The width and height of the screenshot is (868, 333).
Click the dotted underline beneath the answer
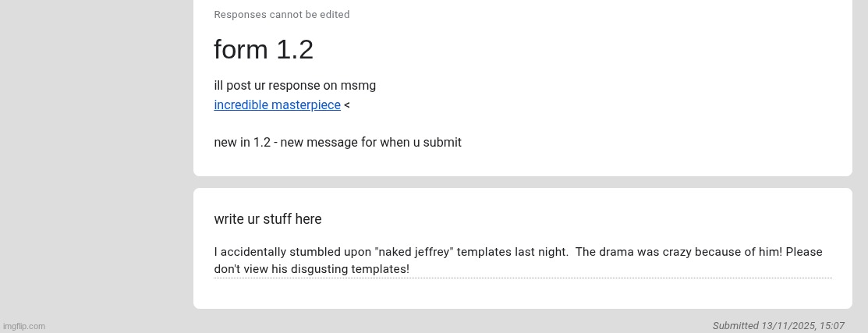coord(523,278)
